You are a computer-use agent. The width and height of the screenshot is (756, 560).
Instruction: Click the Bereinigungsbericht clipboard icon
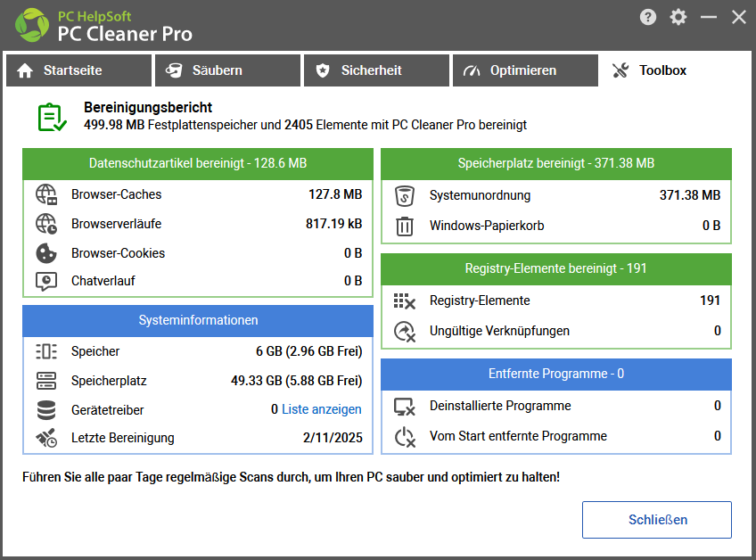pos(52,117)
